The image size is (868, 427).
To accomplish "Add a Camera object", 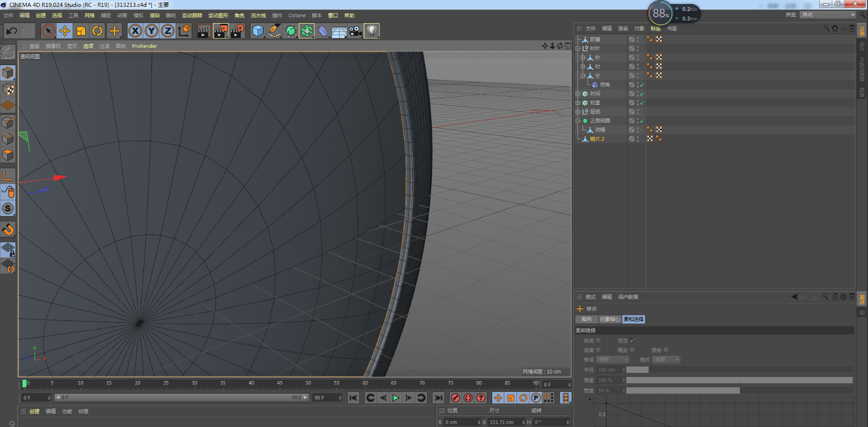I will (x=356, y=31).
